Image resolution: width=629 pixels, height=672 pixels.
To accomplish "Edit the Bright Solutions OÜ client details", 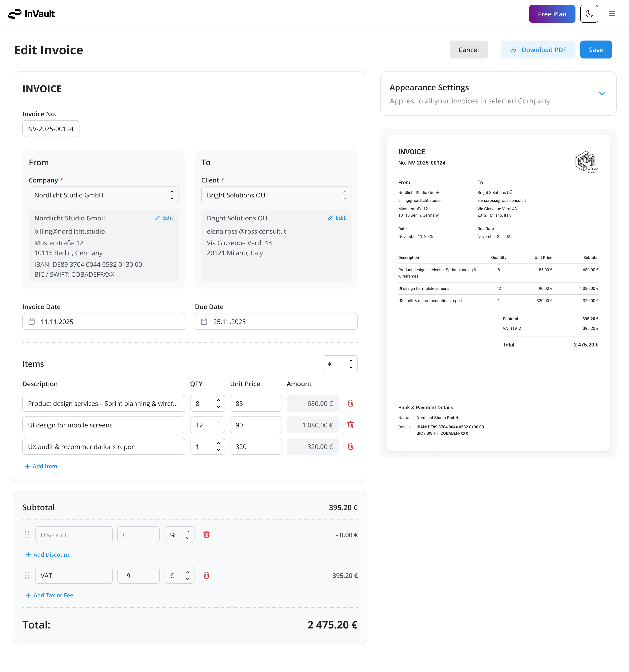I will 337,218.
